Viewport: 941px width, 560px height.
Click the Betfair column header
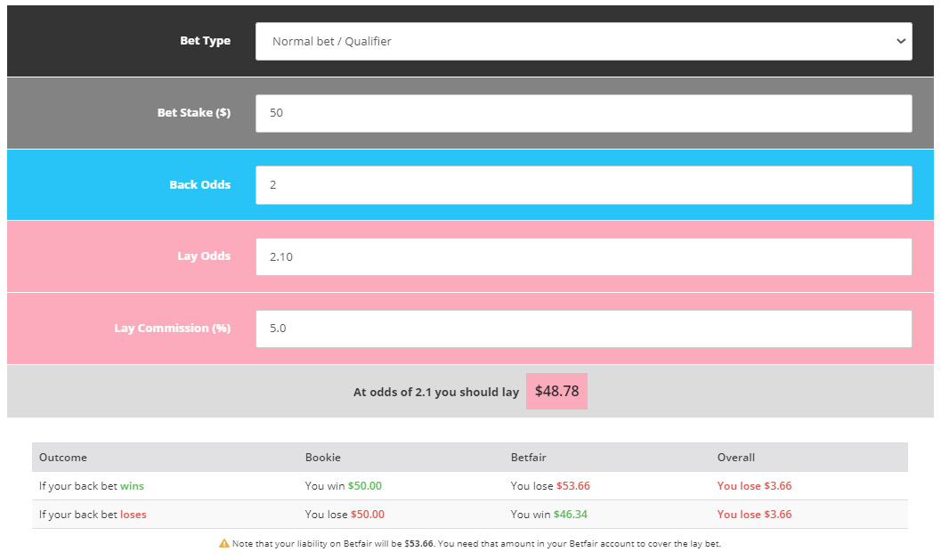(527, 457)
